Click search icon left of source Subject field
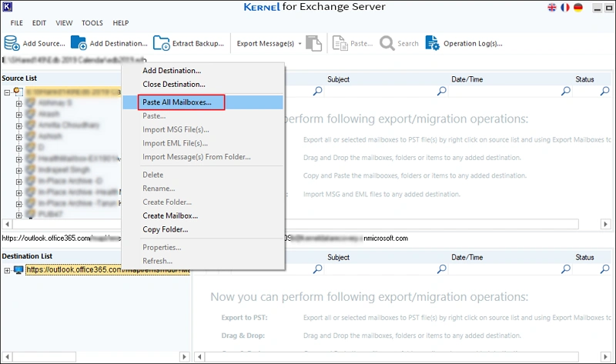 point(318,91)
